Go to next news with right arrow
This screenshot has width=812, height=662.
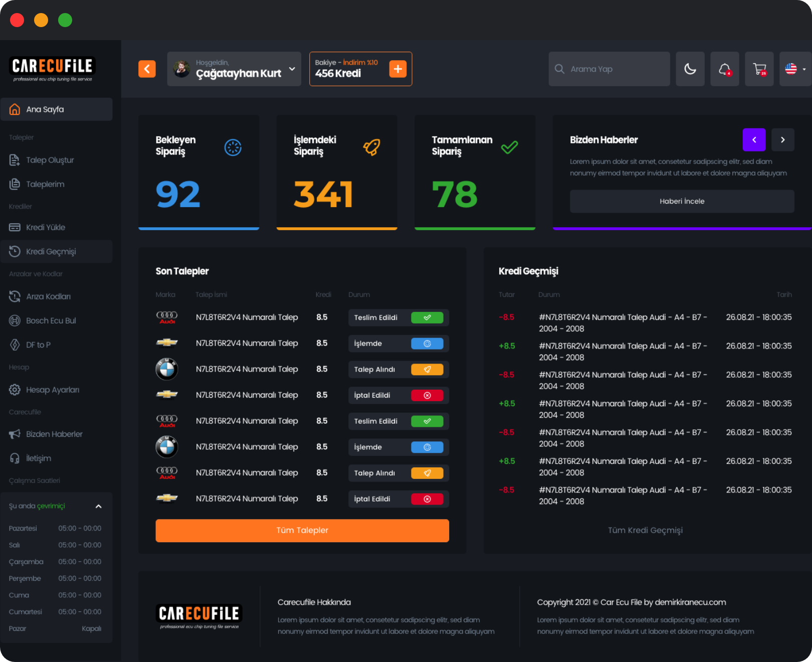click(x=782, y=140)
